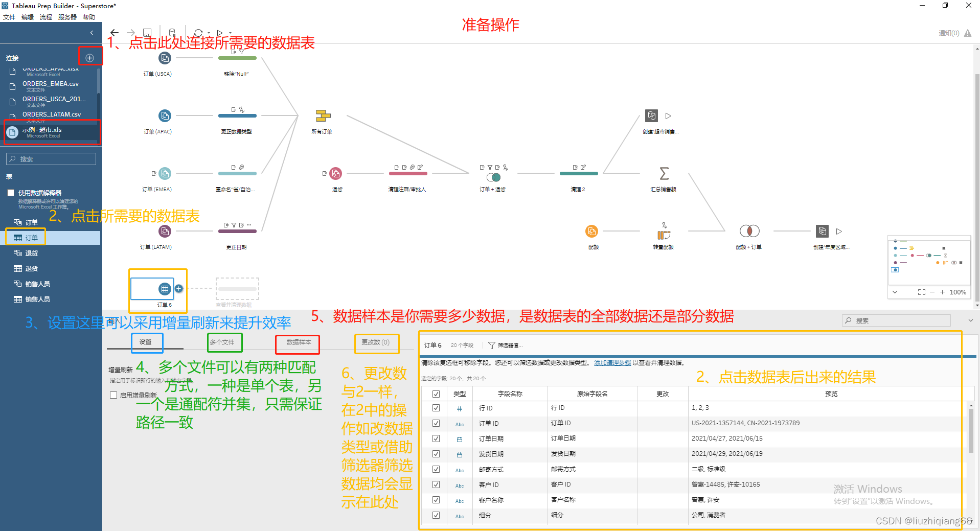This screenshot has height=531, width=980.
Task: Open the refresh options dropdown arrow
Action: click(208, 33)
